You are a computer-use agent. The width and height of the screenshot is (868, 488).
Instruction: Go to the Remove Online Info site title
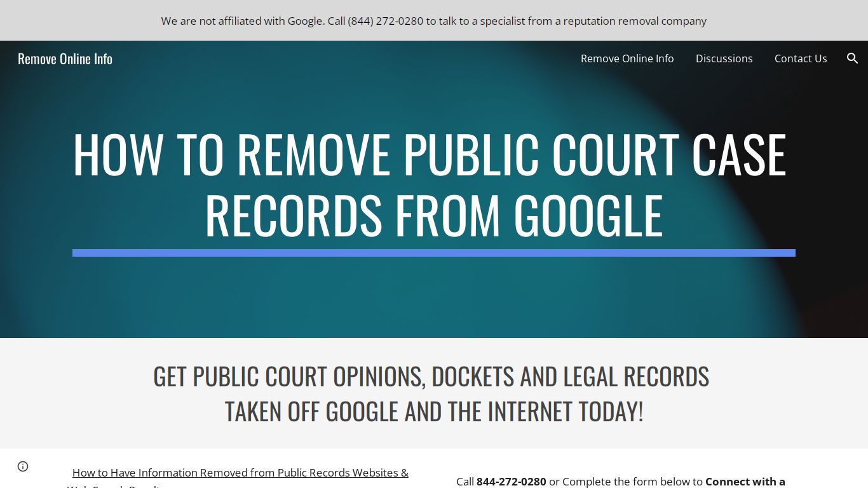coord(65,58)
